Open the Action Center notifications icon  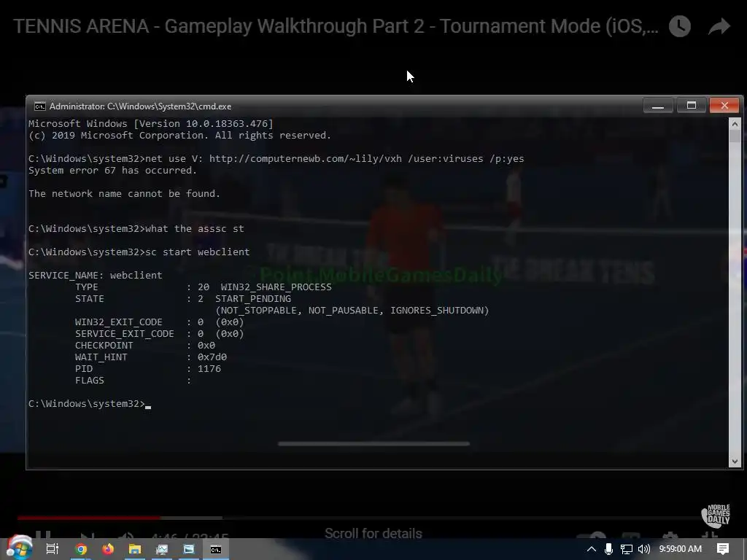click(723, 549)
